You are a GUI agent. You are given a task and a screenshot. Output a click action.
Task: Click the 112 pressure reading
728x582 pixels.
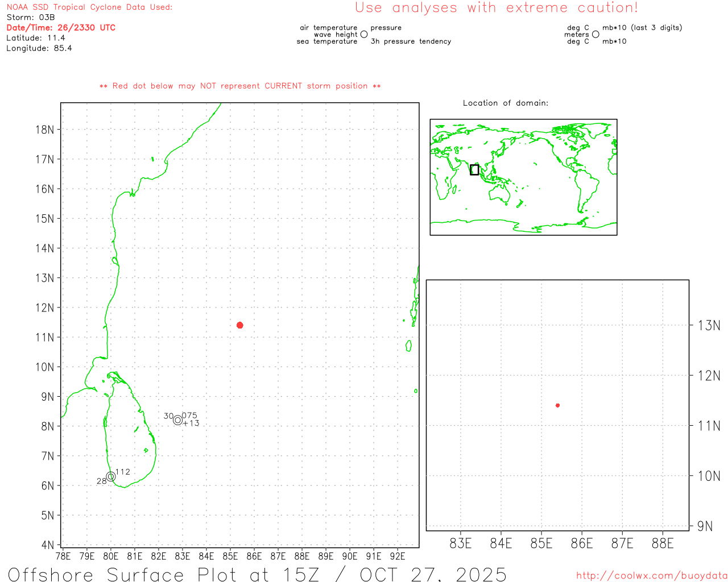click(123, 472)
